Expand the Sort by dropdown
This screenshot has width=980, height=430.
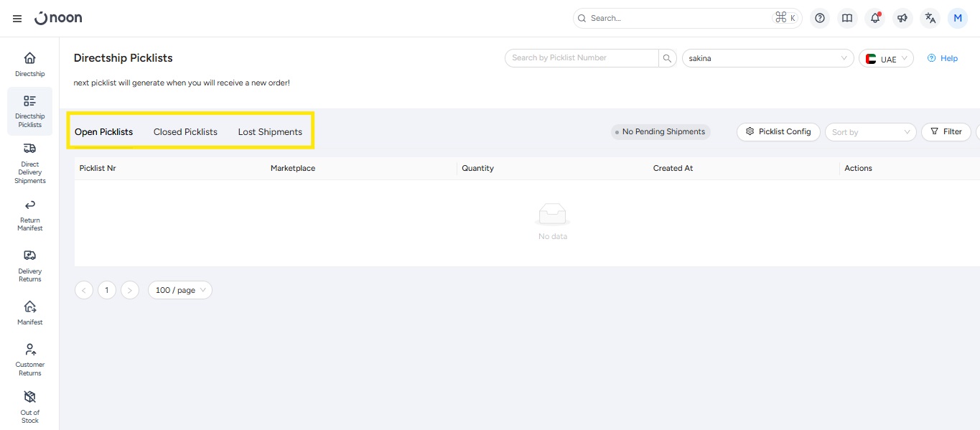click(x=871, y=132)
